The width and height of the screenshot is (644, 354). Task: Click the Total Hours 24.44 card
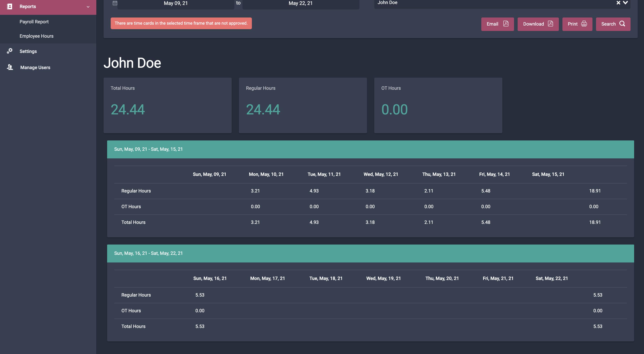pos(168,105)
